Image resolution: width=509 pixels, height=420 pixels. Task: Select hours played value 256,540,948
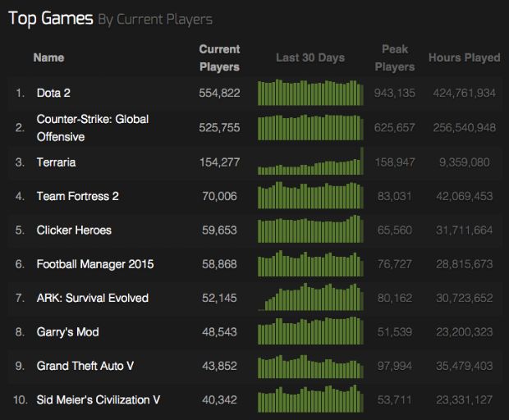[x=464, y=128]
